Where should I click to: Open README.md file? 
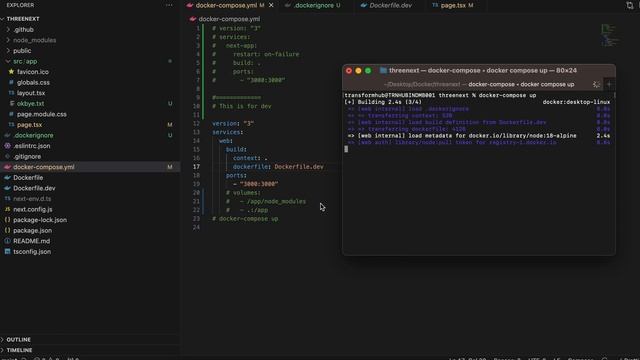31,241
